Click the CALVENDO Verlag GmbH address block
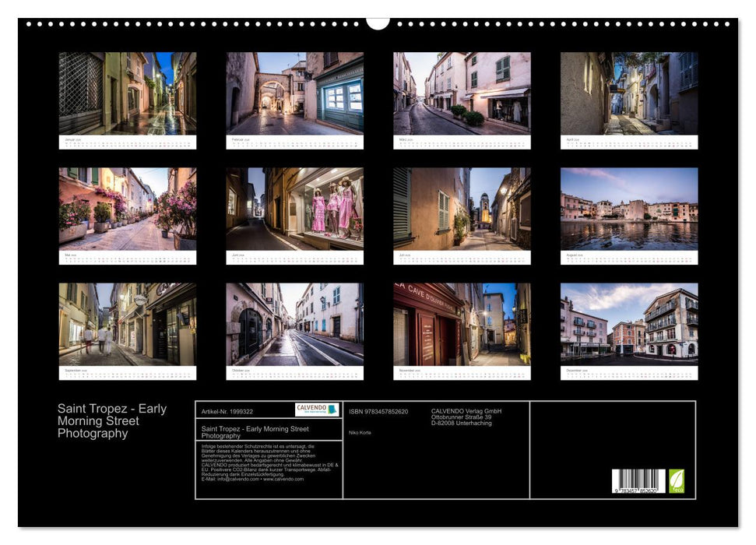756x545 pixels. pos(467,415)
